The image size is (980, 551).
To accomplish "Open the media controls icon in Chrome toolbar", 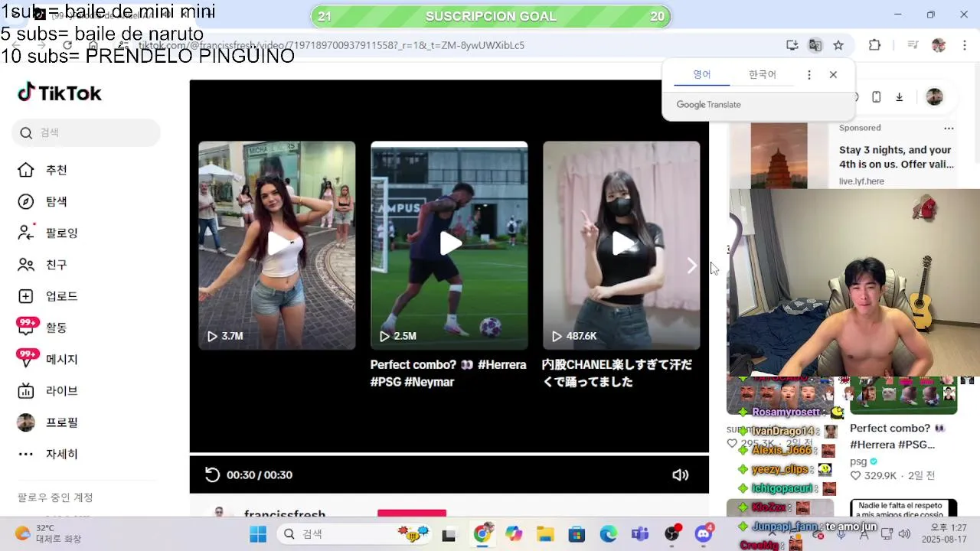I will 913,45.
